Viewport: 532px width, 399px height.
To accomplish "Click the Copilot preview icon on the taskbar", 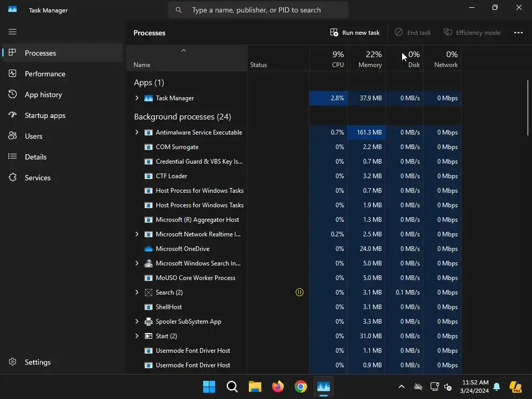I will (x=515, y=387).
